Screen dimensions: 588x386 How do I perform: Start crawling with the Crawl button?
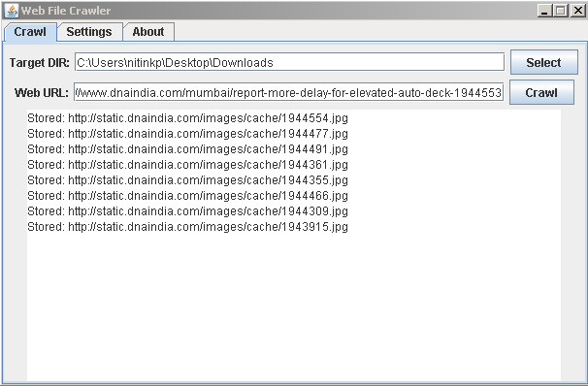[x=541, y=92]
